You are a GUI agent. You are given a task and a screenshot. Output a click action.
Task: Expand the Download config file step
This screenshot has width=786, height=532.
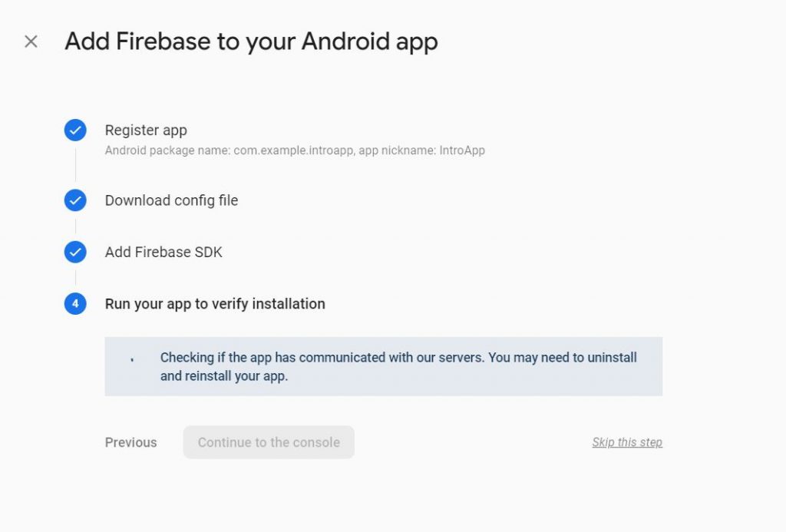(171, 200)
